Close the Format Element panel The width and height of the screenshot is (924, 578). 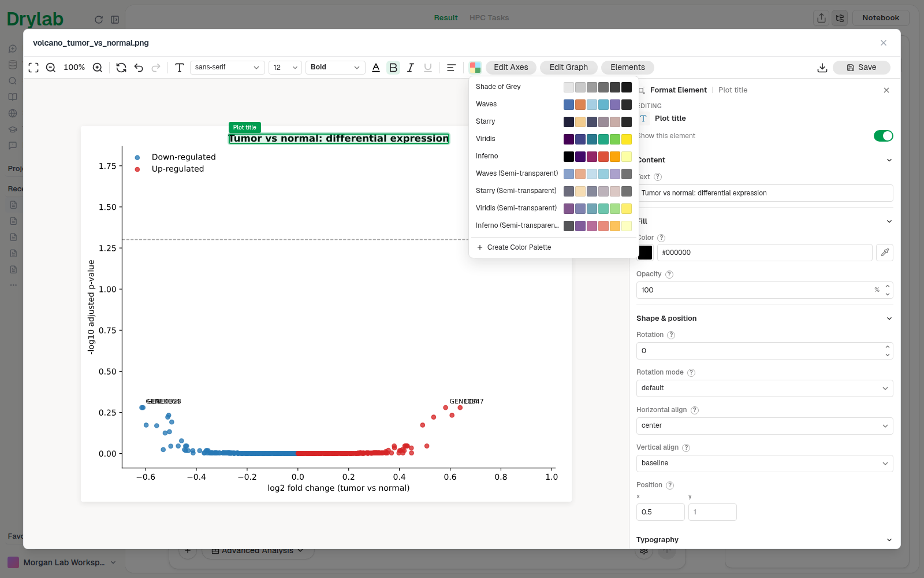click(886, 90)
